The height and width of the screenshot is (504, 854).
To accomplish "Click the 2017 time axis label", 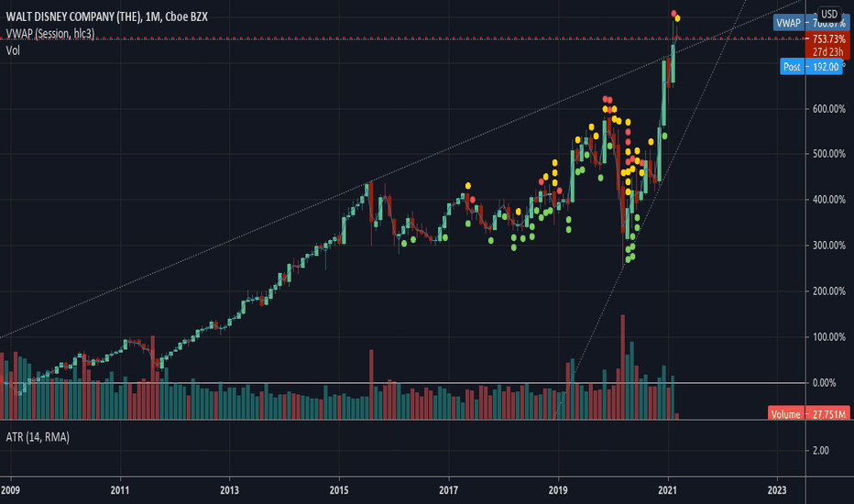I will click(448, 490).
